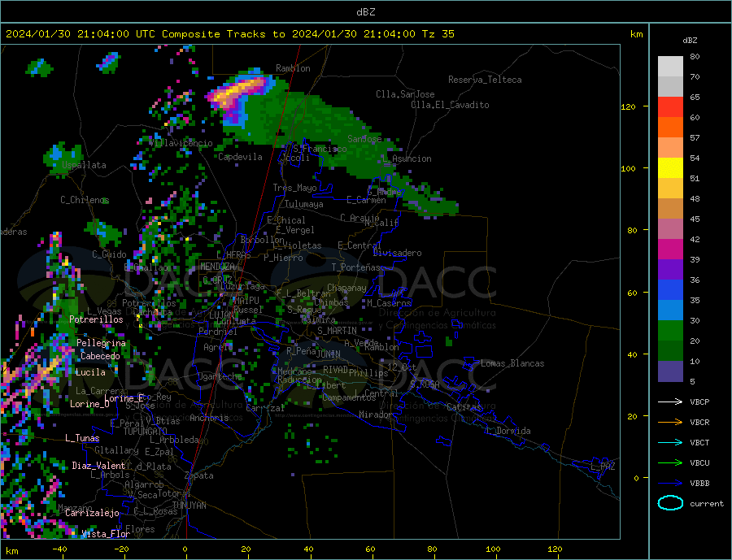Image resolution: width=732 pixels, height=560 pixels.
Task: Click the -40 tick on the horizontal km axis
Action: click(59, 549)
